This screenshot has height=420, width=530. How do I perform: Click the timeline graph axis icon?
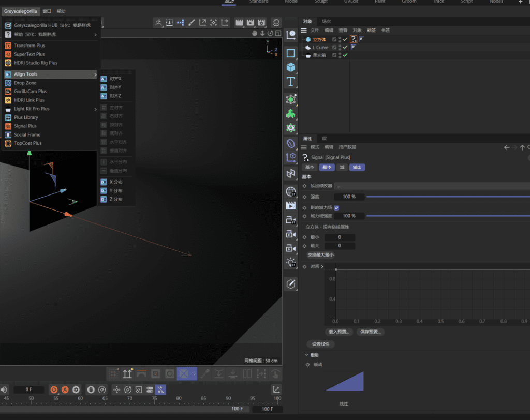(276, 389)
